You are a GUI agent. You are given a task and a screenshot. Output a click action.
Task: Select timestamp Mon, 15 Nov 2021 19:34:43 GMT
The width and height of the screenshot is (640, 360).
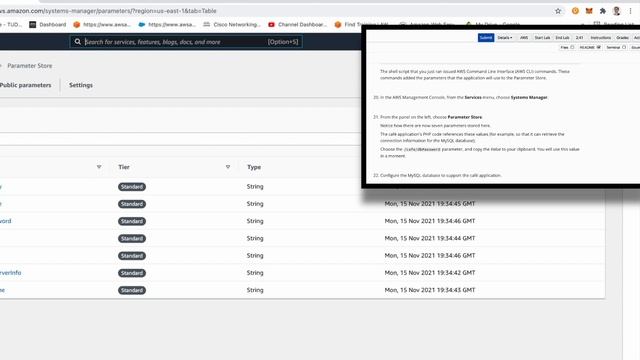click(430, 290)
